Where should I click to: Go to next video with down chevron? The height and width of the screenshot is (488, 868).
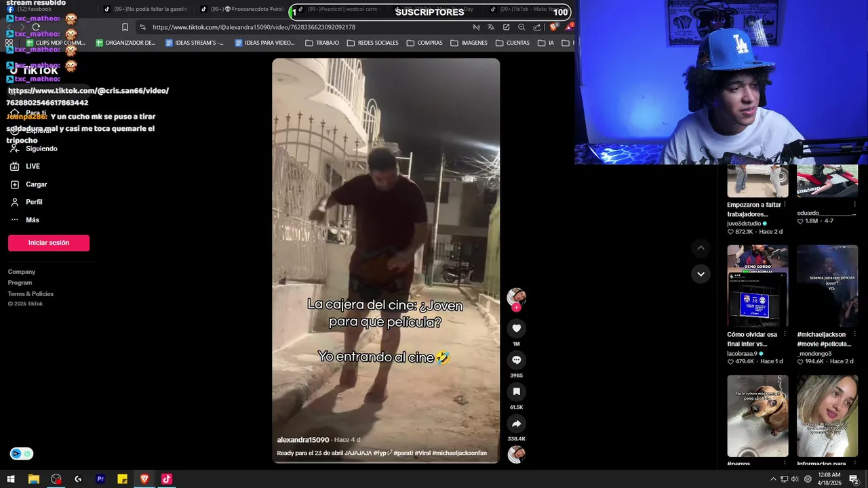click(701, 274)
